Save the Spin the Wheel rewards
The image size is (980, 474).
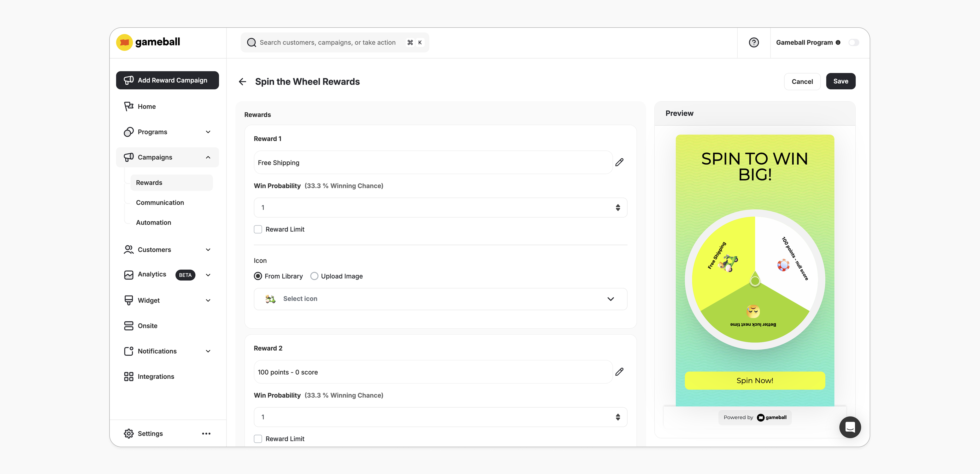pyautogui.click(x=840, y=81)
